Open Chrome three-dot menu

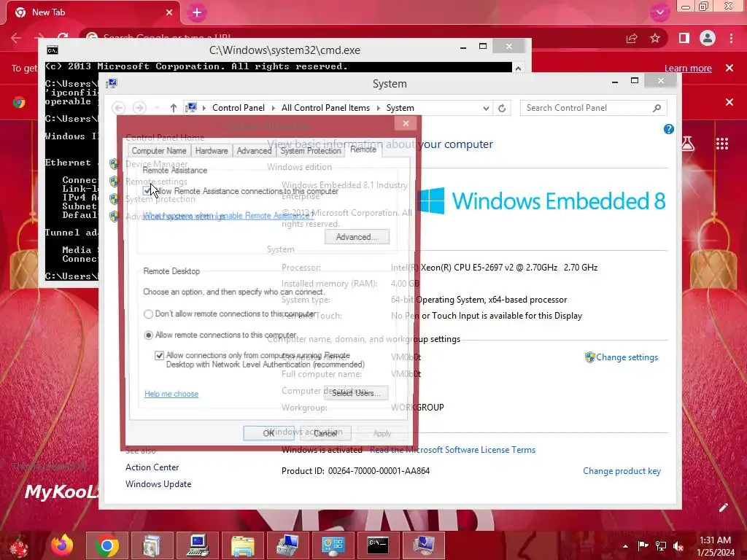(731, 38)
